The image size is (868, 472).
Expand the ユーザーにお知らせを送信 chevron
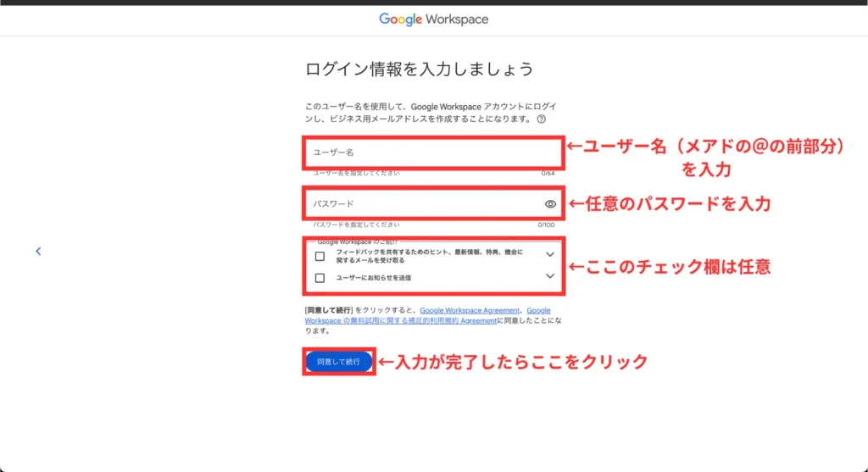click(x=549, y=276)
